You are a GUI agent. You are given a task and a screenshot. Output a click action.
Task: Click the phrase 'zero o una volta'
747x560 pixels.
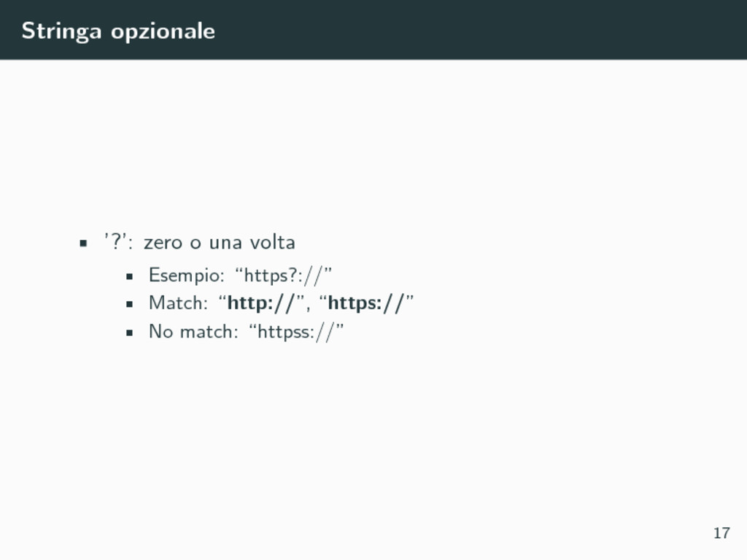tap(220, 242)
